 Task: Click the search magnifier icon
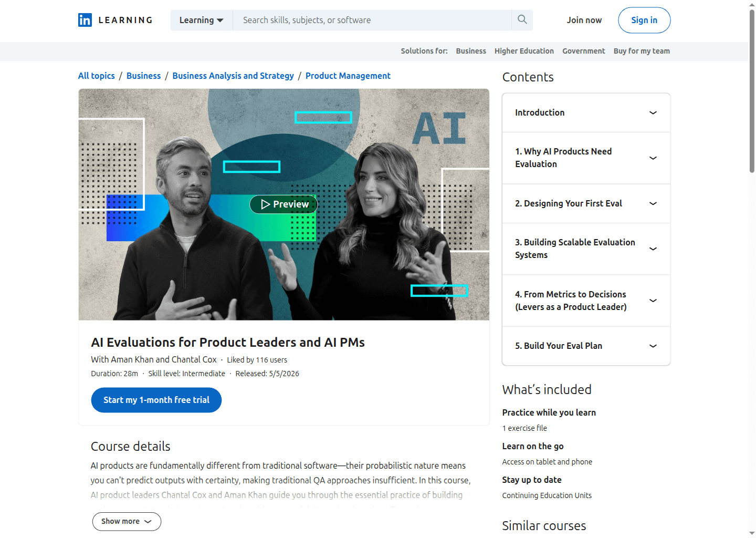click(x=522, y=20)
